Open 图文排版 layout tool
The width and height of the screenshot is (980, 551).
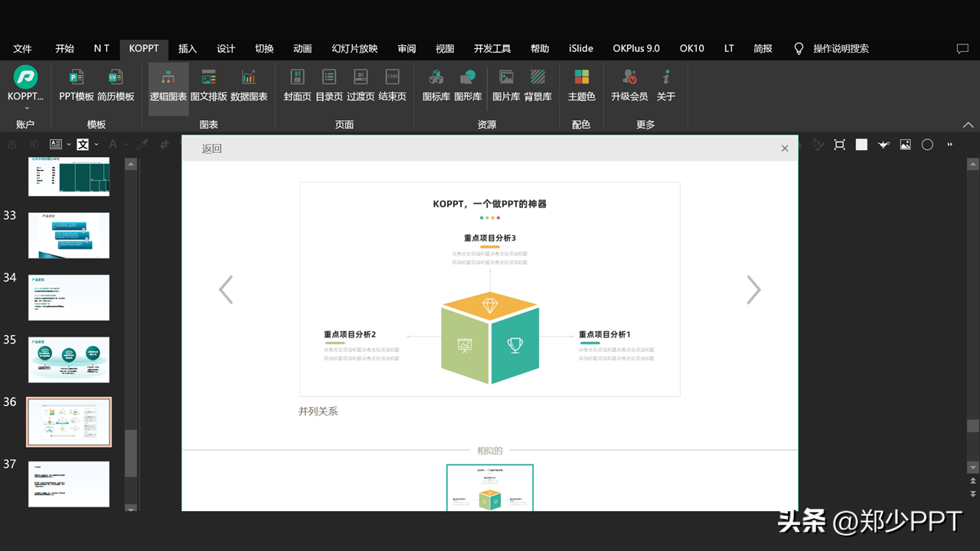point(208,85)
